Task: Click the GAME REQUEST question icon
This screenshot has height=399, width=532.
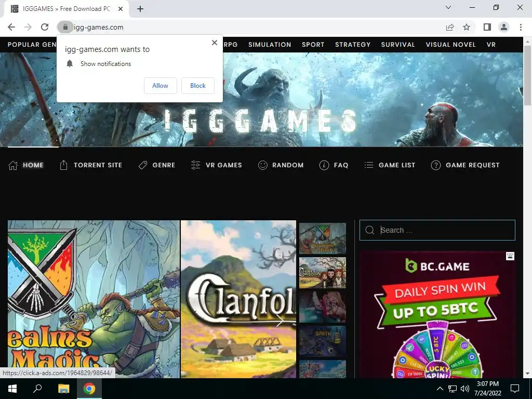Action: click(x=436, y=165)
